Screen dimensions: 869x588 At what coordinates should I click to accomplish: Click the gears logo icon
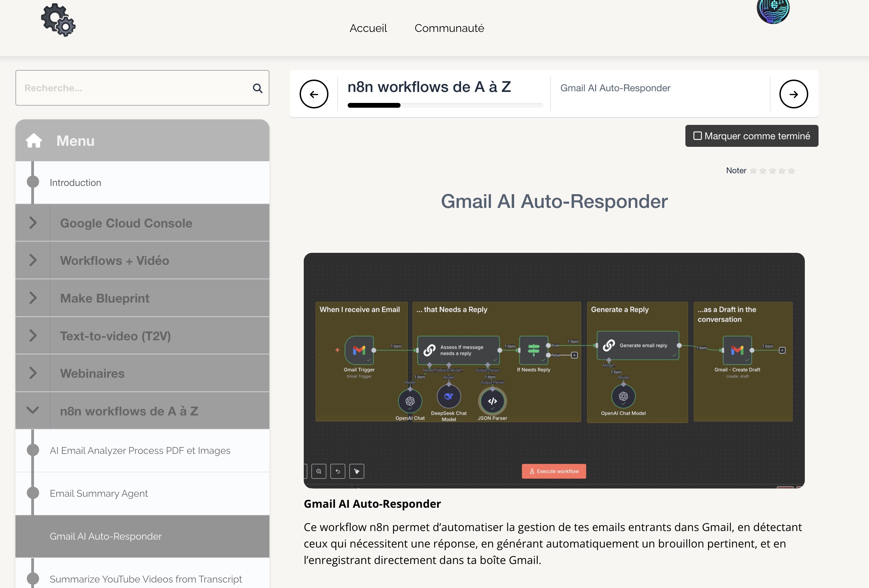coord(58,20)
